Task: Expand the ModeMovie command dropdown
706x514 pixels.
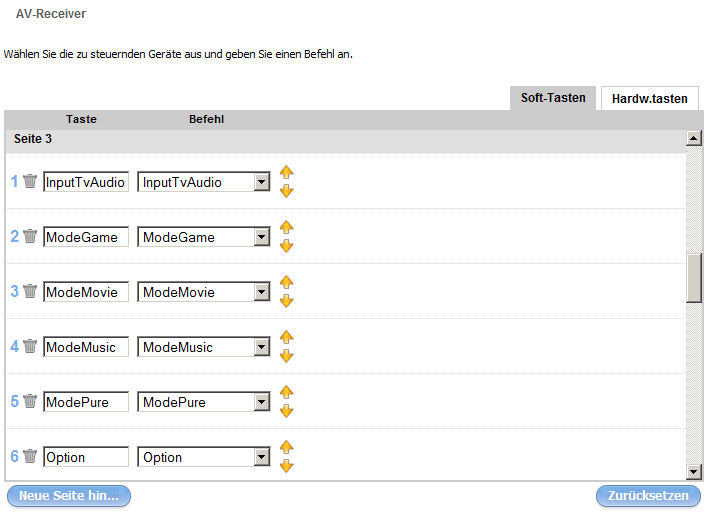Action: click(262, 292)
